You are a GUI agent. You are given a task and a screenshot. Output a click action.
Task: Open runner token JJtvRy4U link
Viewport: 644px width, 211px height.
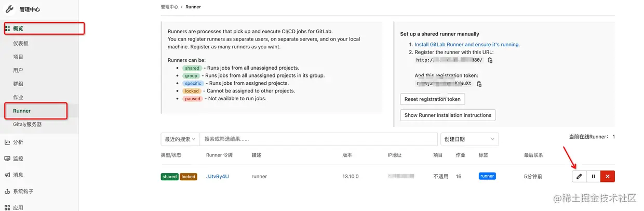click(x=217, y=177)
